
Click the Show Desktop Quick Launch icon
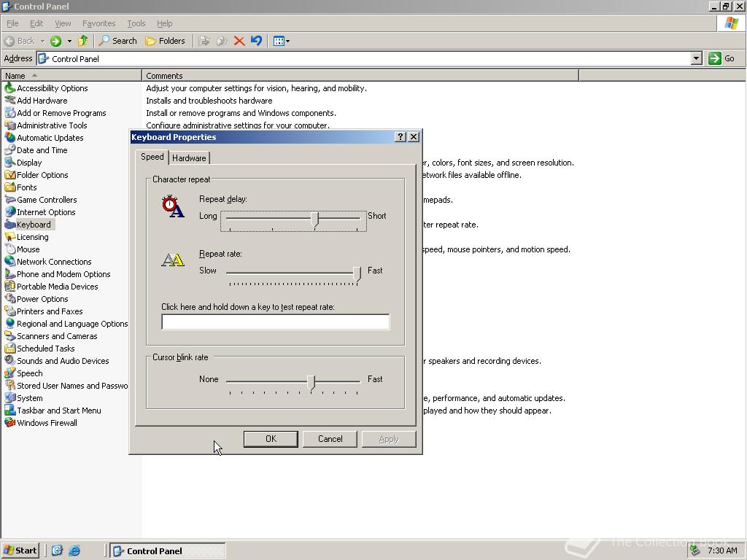point(57,551)
